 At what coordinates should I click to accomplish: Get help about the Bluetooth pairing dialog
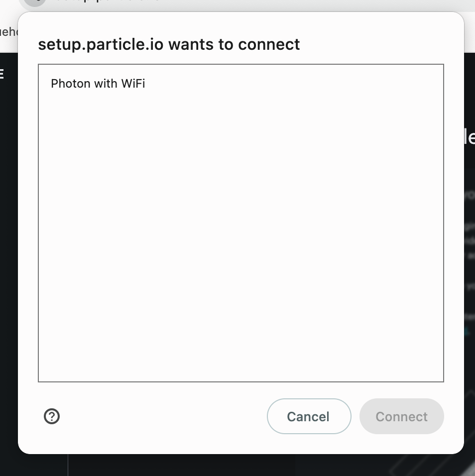point(52,416)
